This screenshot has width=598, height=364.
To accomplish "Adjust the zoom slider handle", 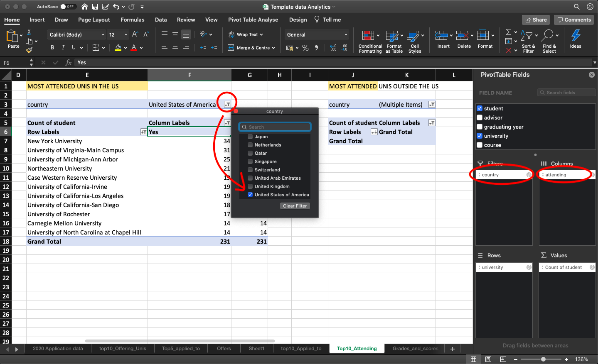I will point(543,359).
